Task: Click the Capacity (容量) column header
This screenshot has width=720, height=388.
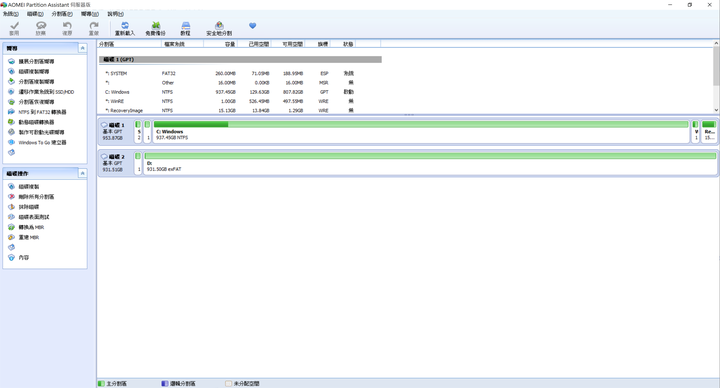Action: click(x=220, y=44)
